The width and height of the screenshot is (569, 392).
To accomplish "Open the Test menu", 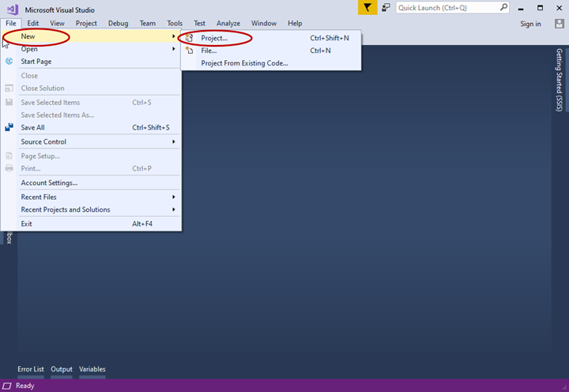I will 199,23.
